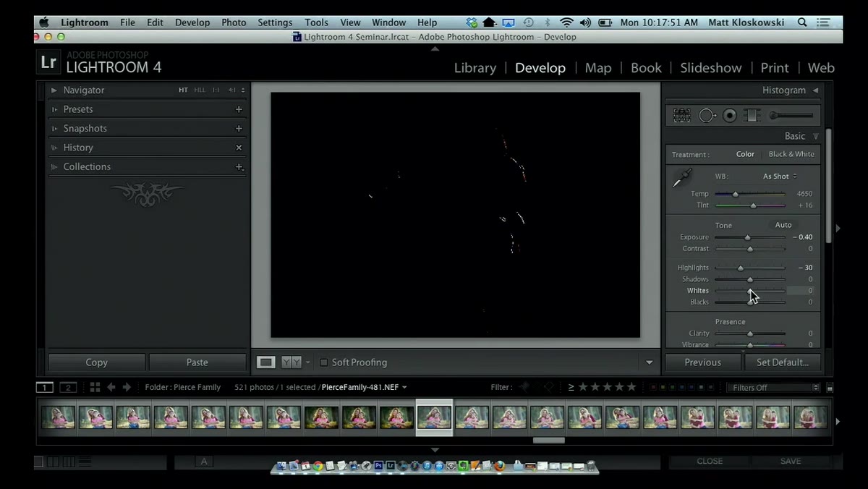Expand the Snapshots panel
This screenshot has height=489, width=868.
coord(54,128)
